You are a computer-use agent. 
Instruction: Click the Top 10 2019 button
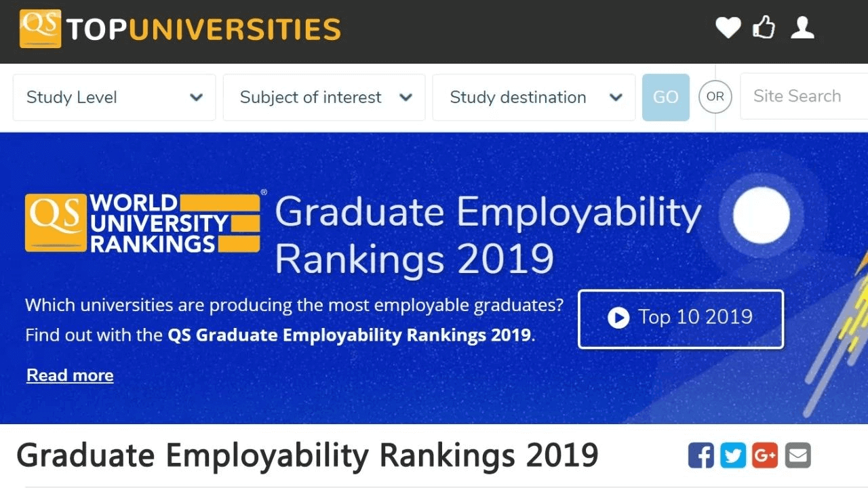681,319
